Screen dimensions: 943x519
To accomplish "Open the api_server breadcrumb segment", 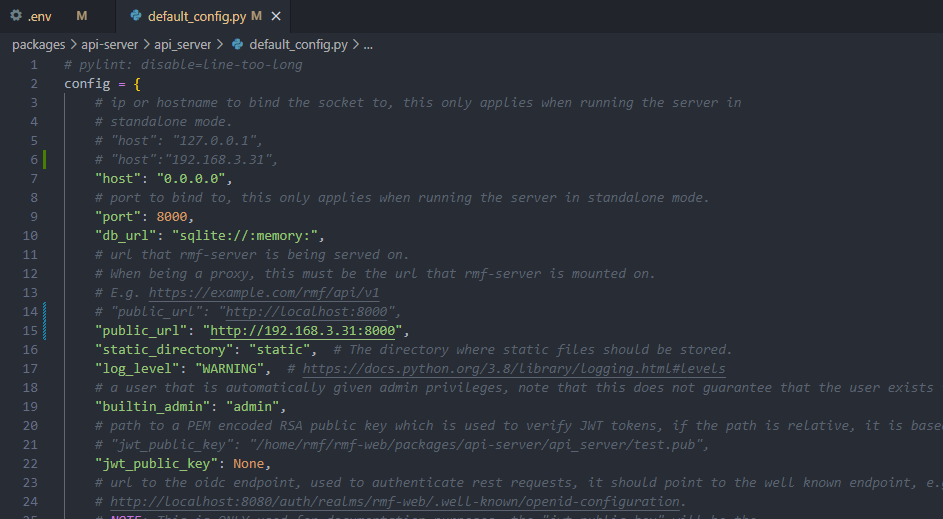I will click(x=182, y=45).
